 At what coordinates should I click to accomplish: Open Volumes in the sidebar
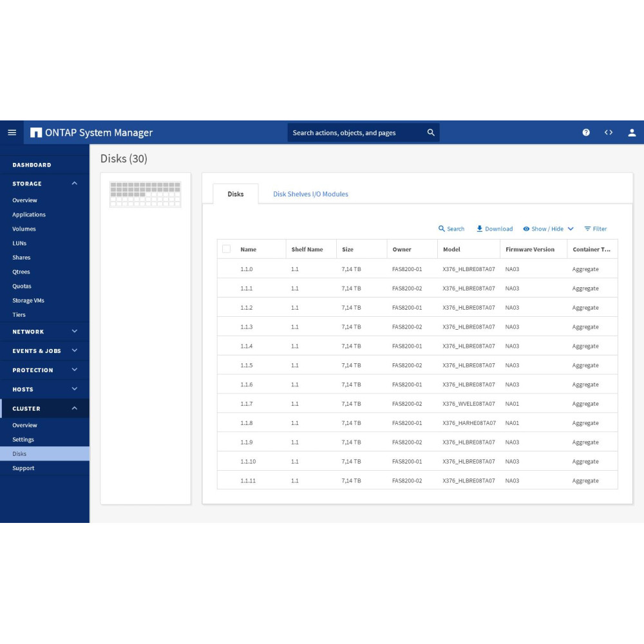coord(24,229)
